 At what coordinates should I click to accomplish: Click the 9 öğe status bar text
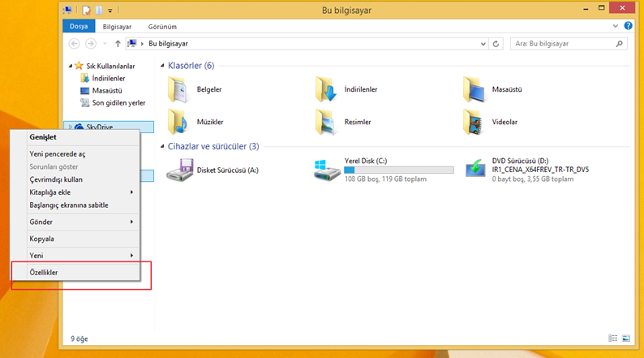(x=79, y=339)
